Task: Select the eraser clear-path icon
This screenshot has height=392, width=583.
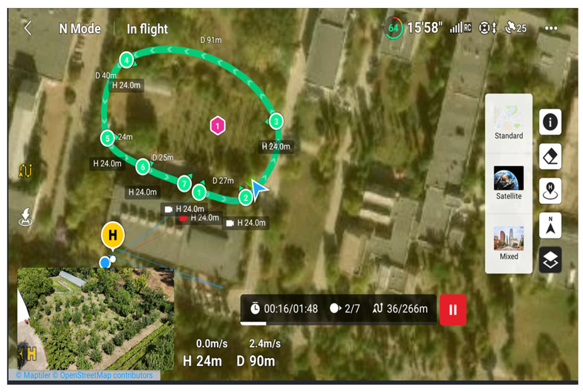Action: [x=550, y=156]
